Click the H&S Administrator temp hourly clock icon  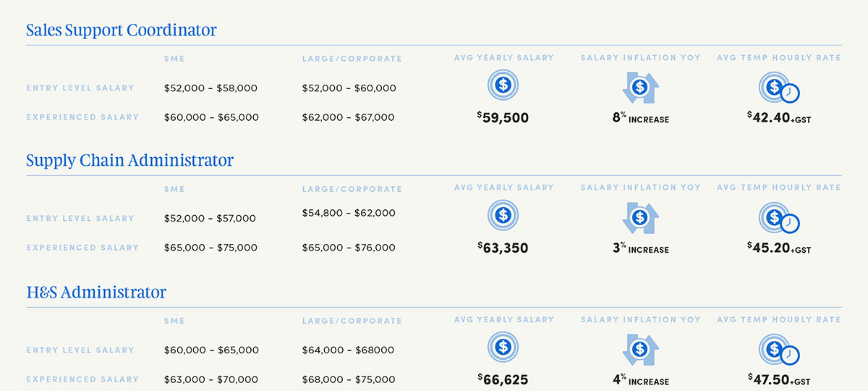tap(778, 350)
